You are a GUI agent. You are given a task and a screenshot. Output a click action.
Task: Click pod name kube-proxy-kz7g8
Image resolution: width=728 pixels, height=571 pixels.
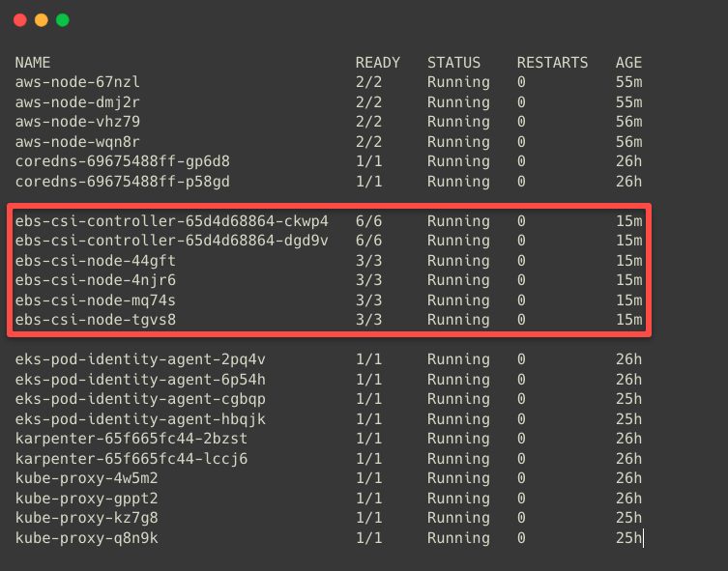[86, 518]
